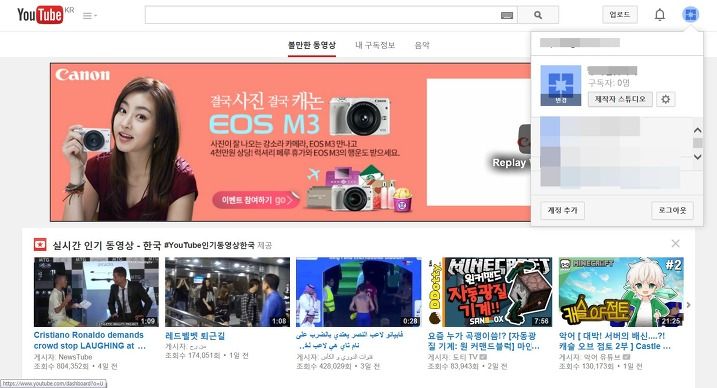Open 실시간 인기 동영상 - 한국 heading

(107, 245)
